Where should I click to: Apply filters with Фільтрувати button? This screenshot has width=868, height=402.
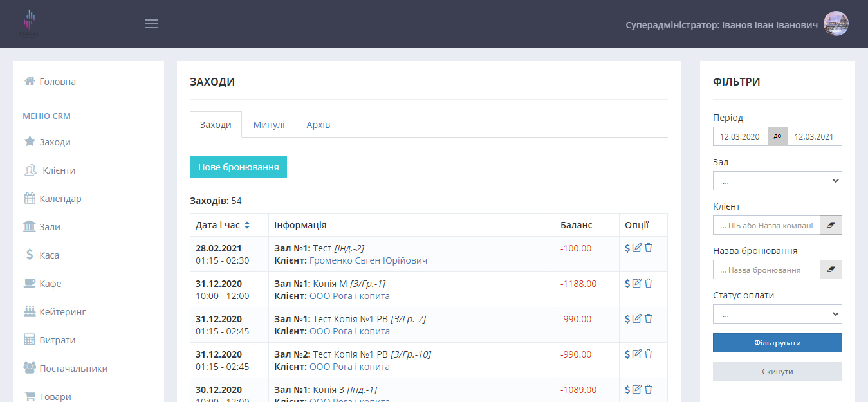point(777,343)
